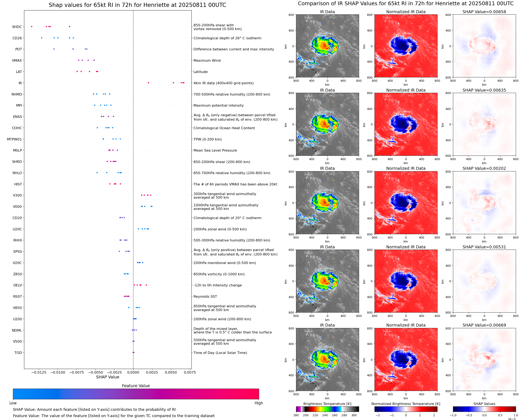Click the SHAP Value x-axis title
Image resolution: width=521 pixels, height=420 pixels.
tap(108, 377)
